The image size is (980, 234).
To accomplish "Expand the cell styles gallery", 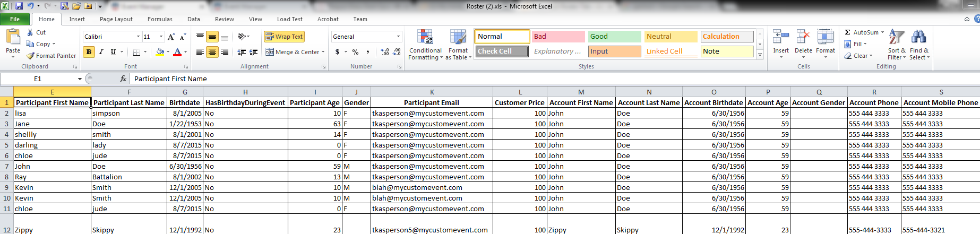I will (x=760, y=55).
